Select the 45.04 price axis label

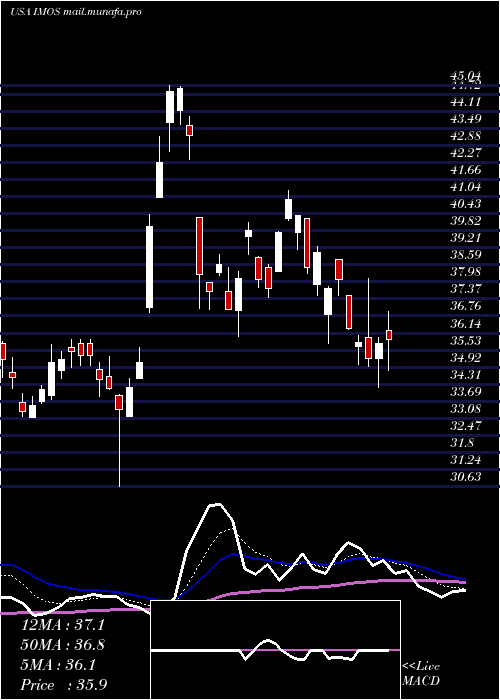coord(465,77)
